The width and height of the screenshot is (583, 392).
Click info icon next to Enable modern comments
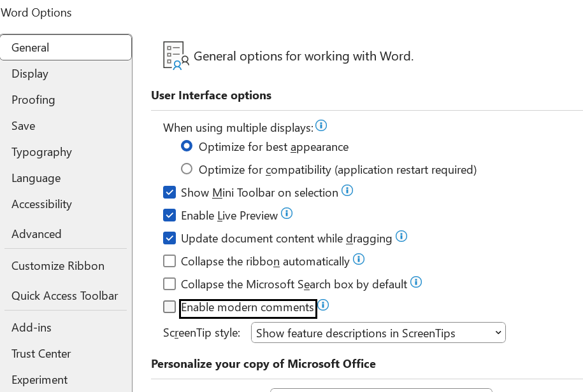tap(323, 305)
